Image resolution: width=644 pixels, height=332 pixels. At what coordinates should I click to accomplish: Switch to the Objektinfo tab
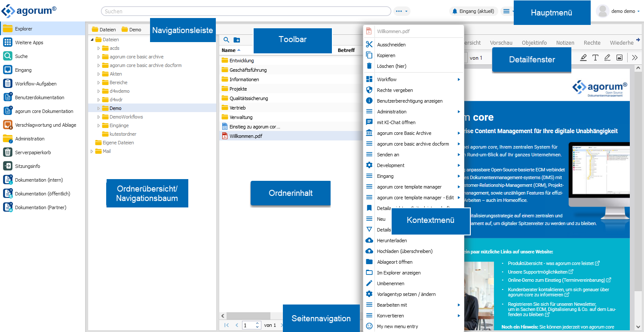click(534, 43)
